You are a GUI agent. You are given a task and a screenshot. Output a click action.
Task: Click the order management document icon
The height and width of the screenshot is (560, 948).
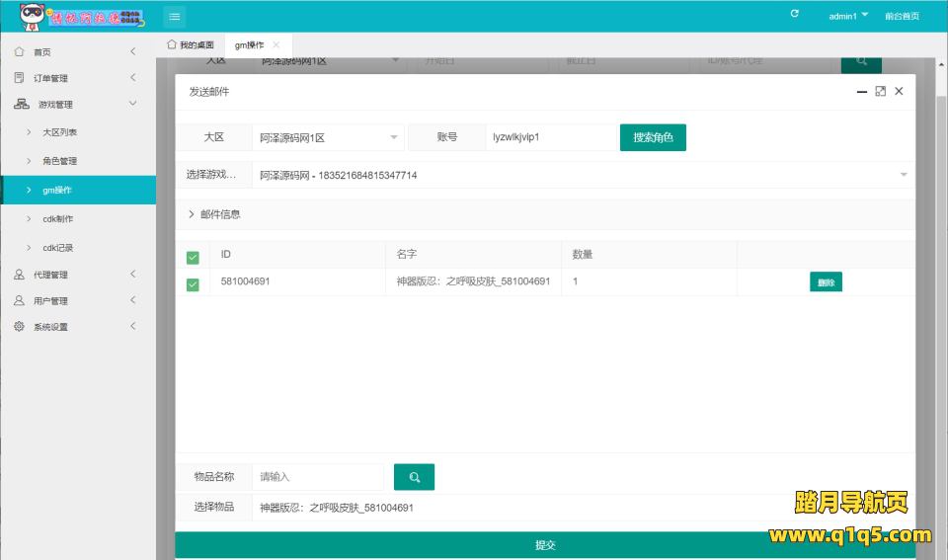[19, 78]
